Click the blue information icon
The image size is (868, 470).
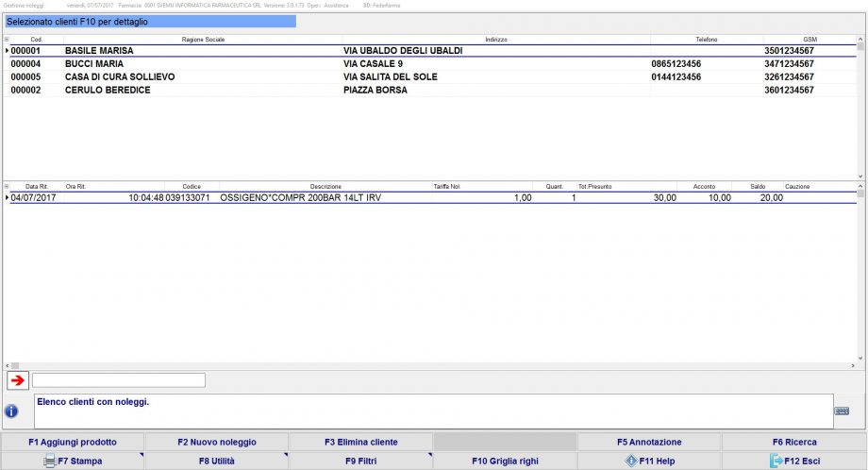pyautogui.click(x=11, y=411)
